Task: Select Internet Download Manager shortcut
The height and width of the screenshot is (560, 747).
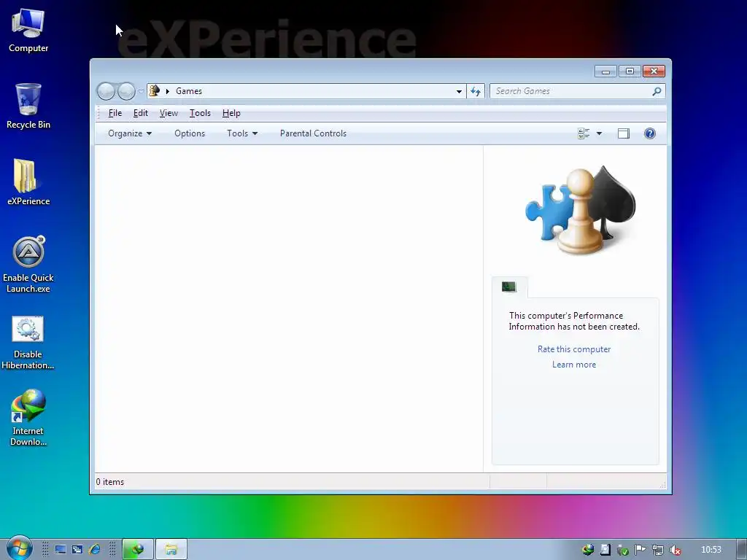Action: tap(28, 418)
